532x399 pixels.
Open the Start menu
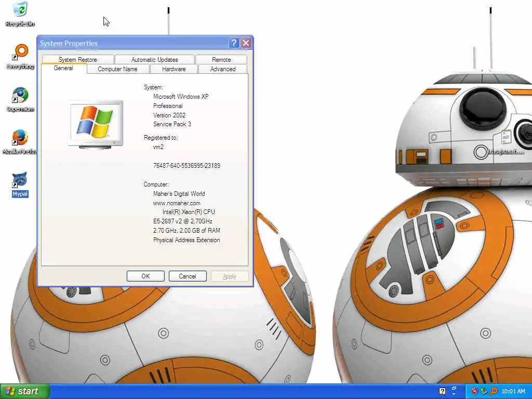(x=25, y=391)
